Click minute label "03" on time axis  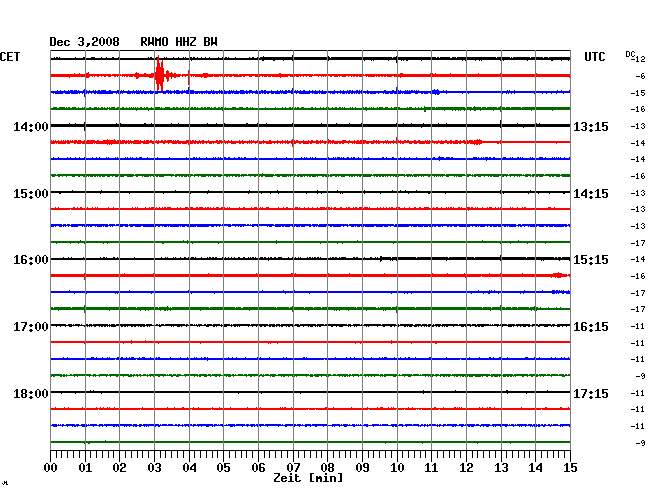pos(154,467)
